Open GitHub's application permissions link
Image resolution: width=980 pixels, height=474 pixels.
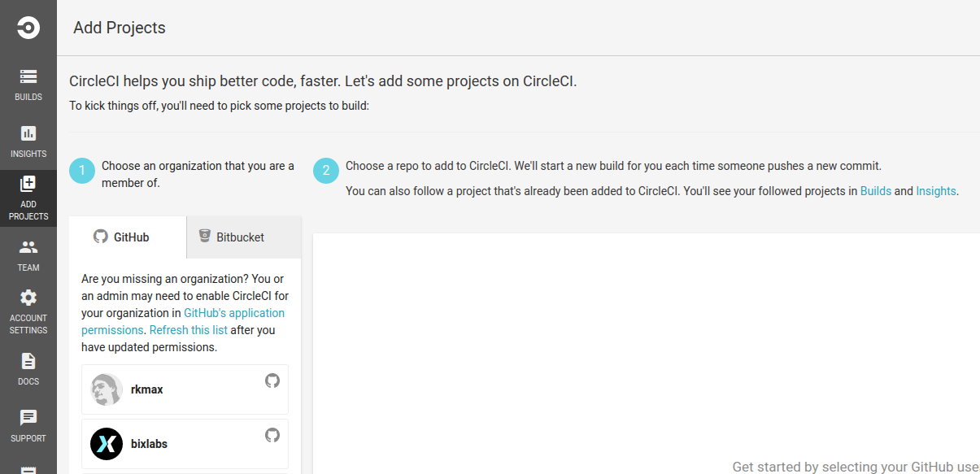tap(234, 312)
